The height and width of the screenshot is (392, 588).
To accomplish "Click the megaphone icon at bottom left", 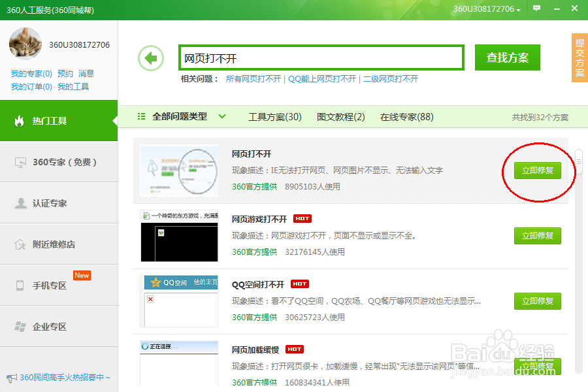I will pos(12,378).
